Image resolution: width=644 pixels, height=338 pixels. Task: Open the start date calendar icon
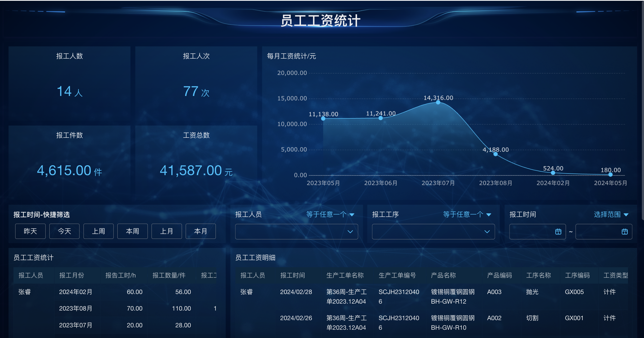pos(558,232)
